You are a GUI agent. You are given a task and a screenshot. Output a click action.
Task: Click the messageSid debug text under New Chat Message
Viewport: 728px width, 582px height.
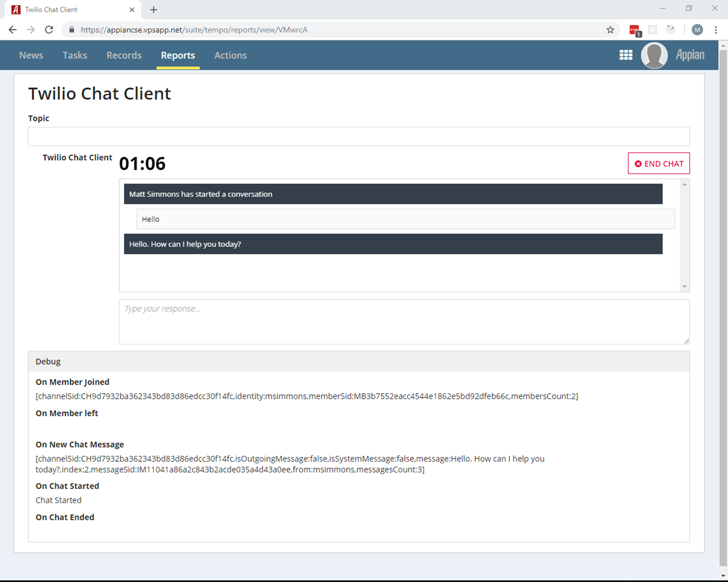click(290, 464)
